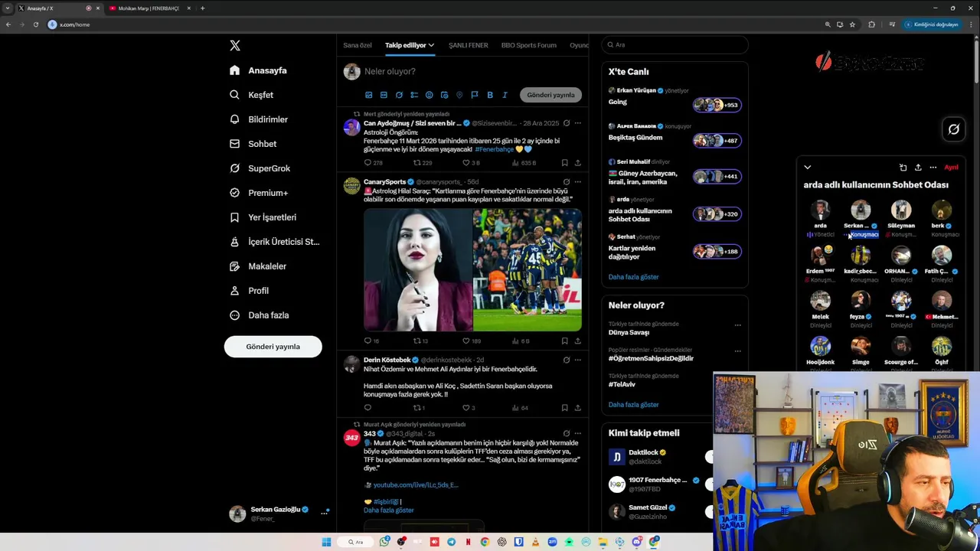This screenshot has width=980, height=551.
Task: Open Takip ediliyor tab dropdown
Action: pyautogui.click(x=410, y=45)
